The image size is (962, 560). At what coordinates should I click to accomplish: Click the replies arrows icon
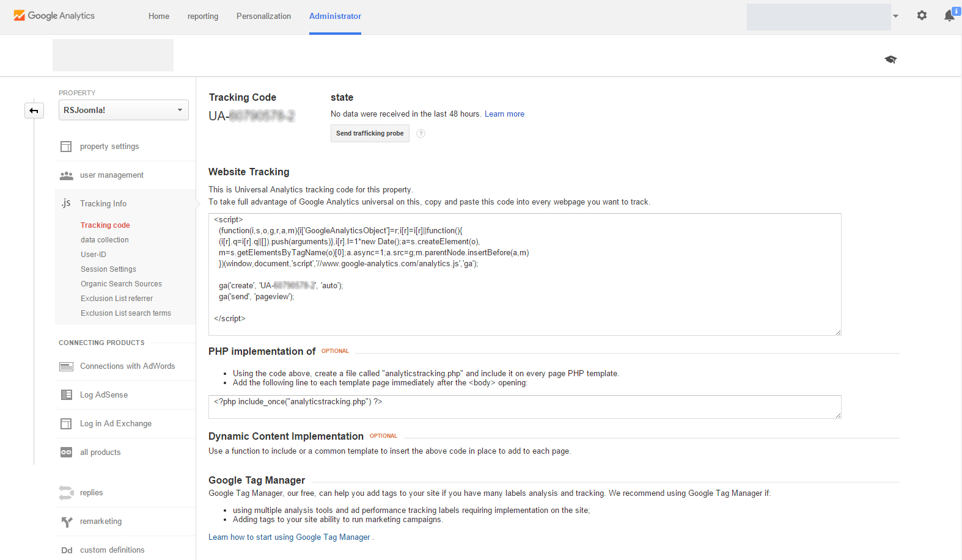[x=66, y=493]
